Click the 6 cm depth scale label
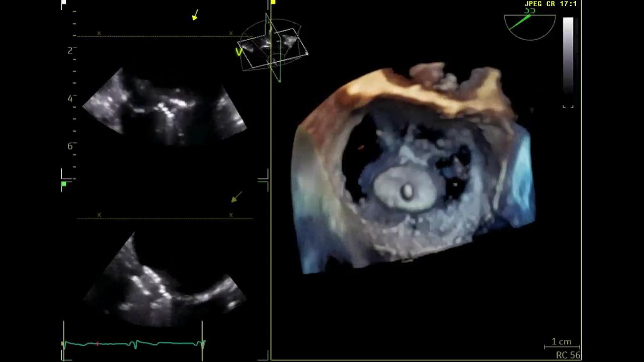 (70, 146)
